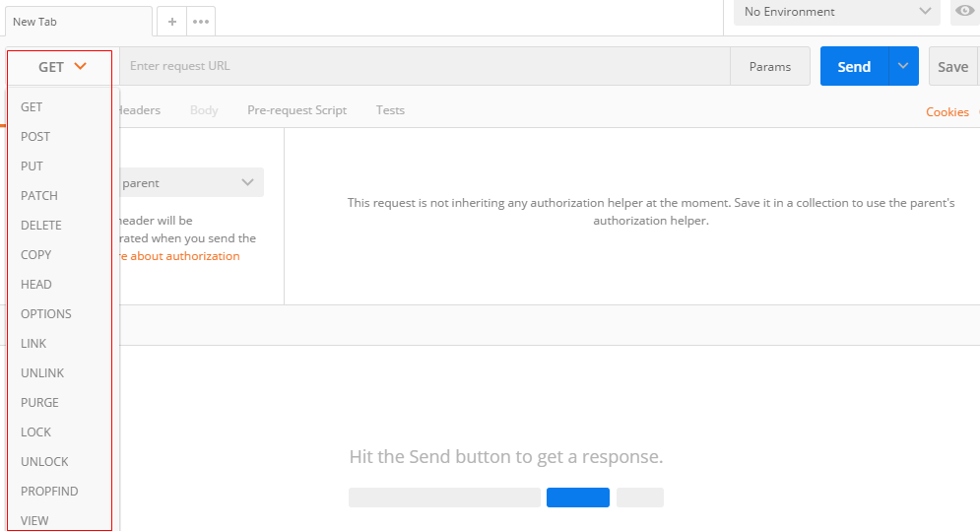Select POST from the method list

tap(35, 137)
